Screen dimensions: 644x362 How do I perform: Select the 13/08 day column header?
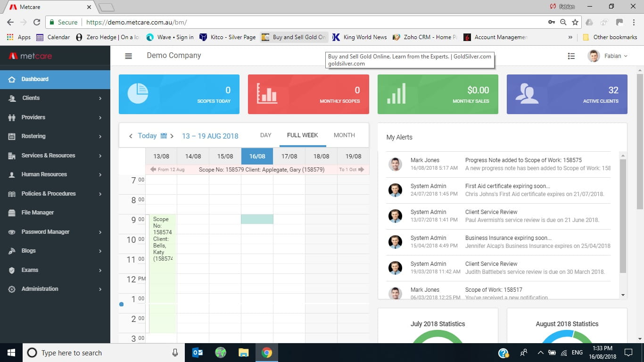click(161, 156)
